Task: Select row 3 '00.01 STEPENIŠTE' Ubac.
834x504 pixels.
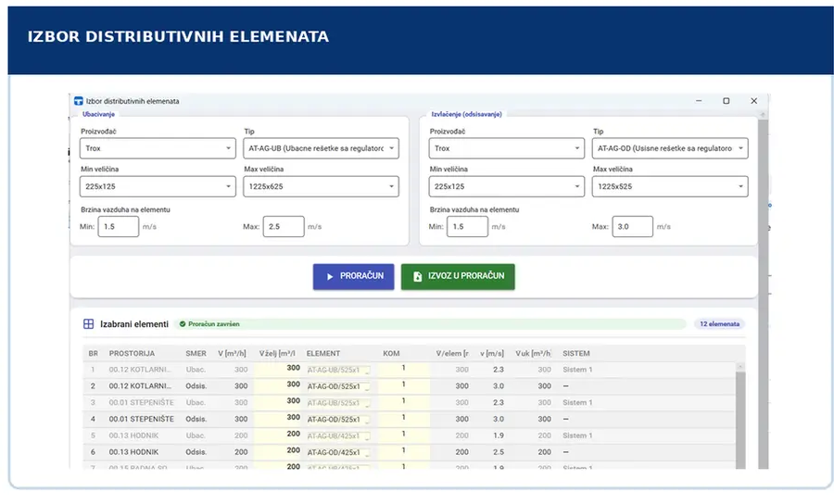Action: pos(410,403)
